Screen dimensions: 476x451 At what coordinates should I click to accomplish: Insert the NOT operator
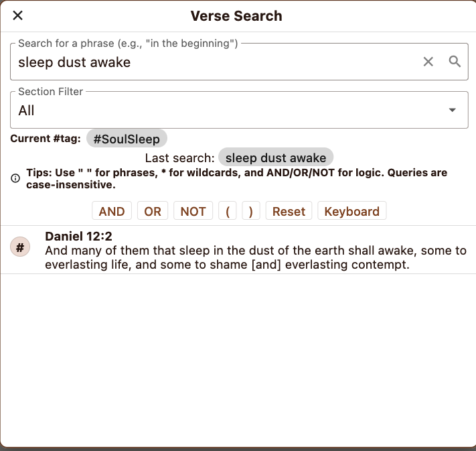click(x=193, y=211)
